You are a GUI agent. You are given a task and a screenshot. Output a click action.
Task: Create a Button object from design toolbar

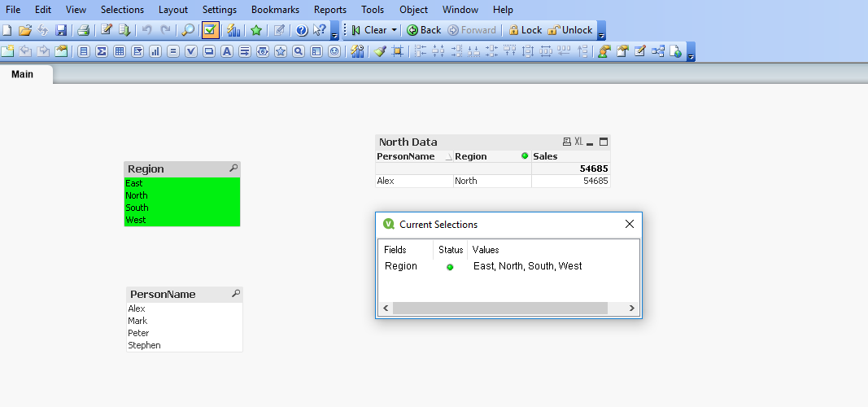click(x=209, y=51)
